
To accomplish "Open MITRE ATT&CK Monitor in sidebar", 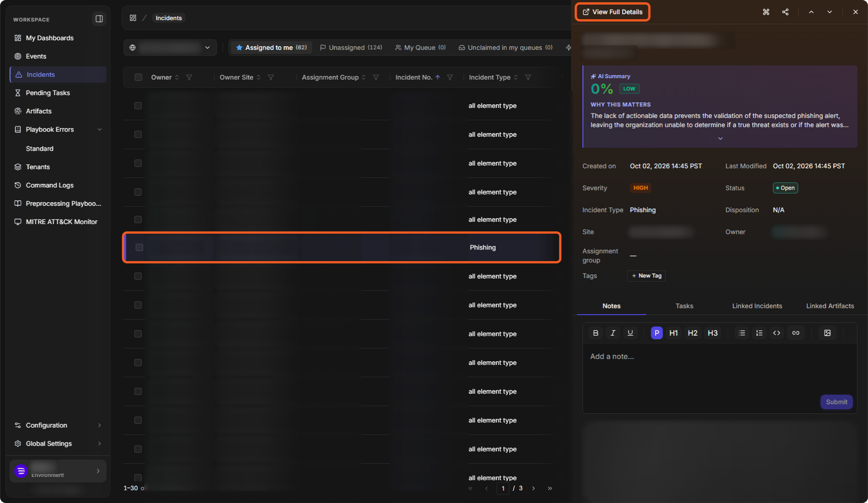I will tap(58, 222).
